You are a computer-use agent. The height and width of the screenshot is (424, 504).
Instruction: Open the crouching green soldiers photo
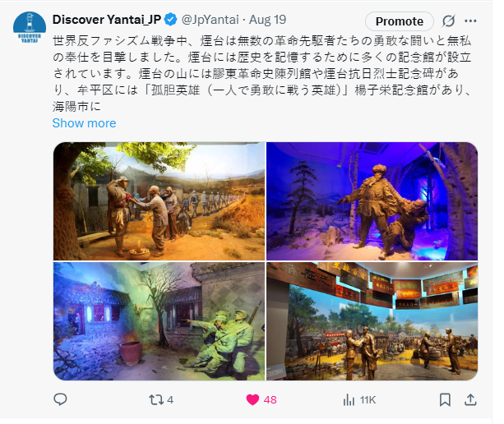click(160, 321)
